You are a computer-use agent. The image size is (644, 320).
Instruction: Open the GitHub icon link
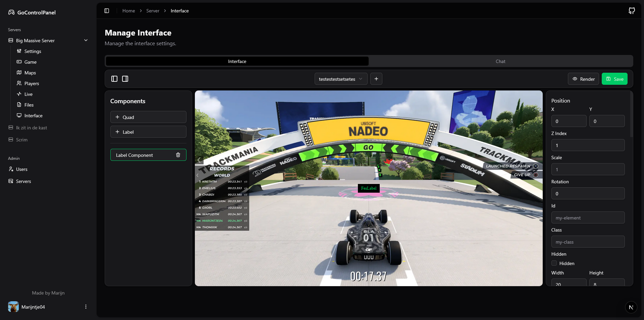(632, 11)
